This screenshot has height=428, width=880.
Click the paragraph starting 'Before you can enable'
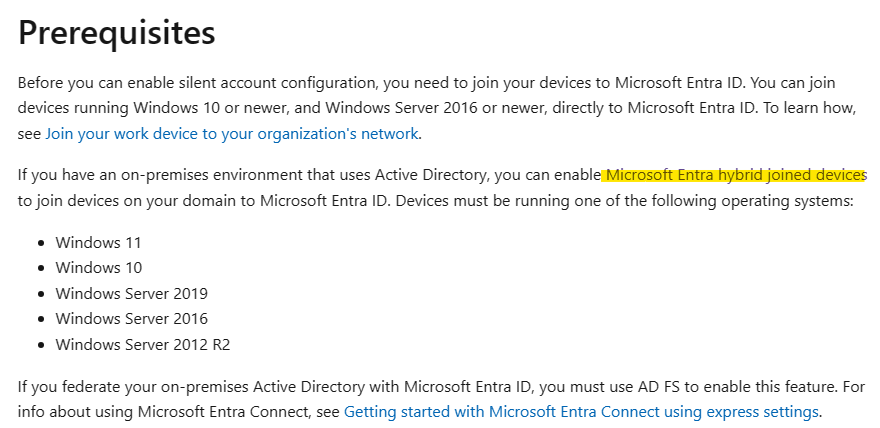[x=437, y=108]
